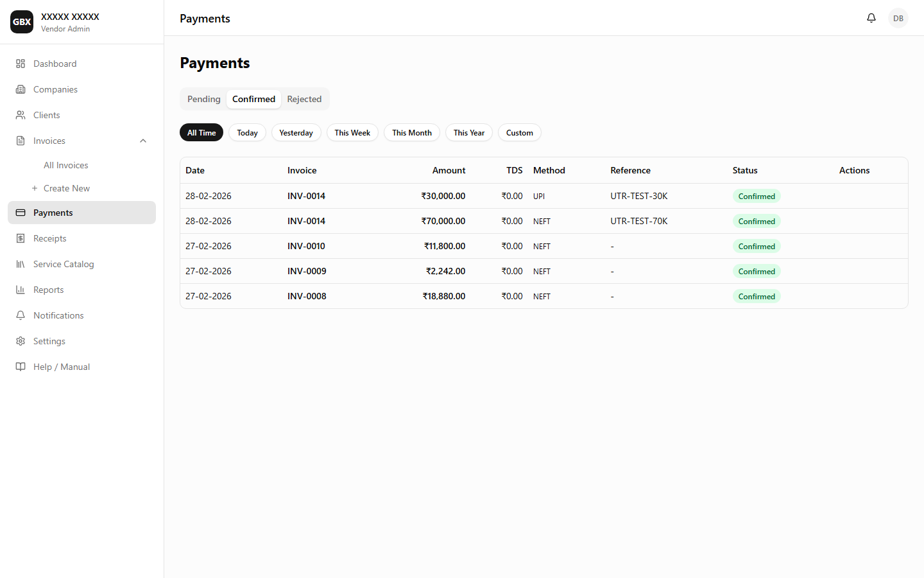
Task: Click amount ₹11,800.00
Action: click(445, 246)
